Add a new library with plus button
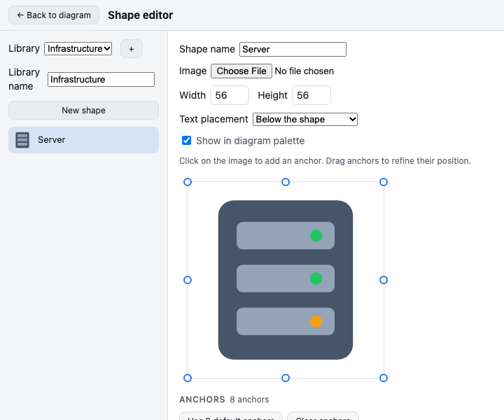This screenshot has width=504, height=420. (x=132, y=49)
